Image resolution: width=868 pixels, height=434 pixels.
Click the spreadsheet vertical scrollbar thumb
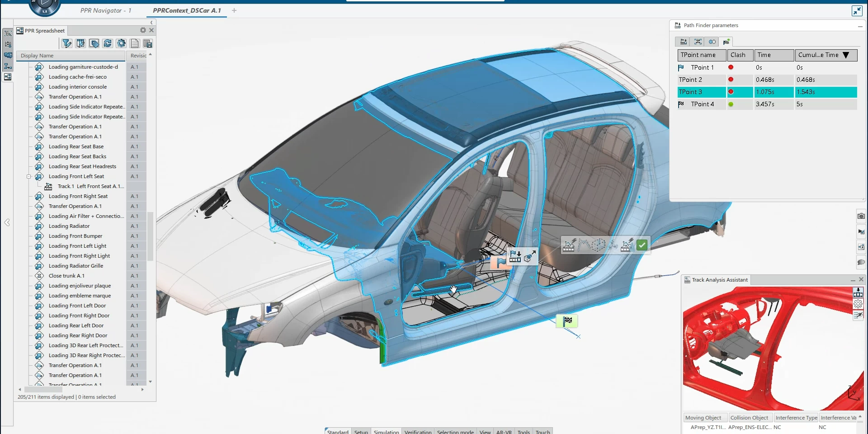[150, 235]
